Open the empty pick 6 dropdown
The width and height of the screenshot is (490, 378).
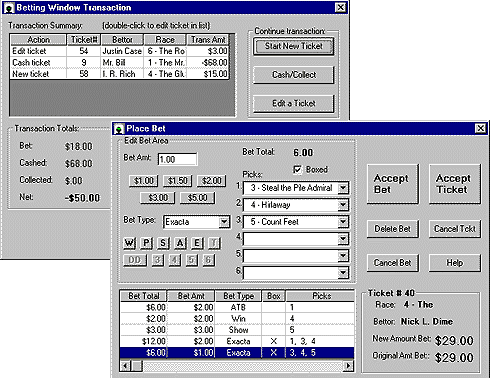point(343,273)
